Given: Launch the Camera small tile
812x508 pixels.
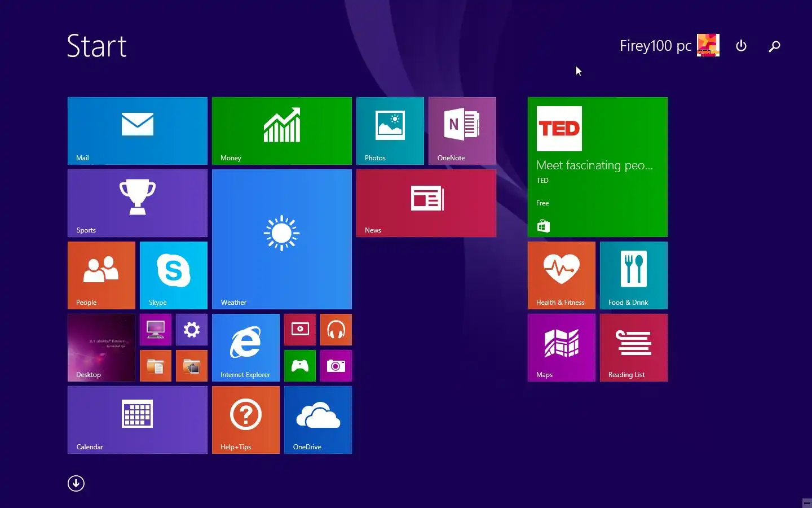Looking at the screenshot, I should point(336,366).
